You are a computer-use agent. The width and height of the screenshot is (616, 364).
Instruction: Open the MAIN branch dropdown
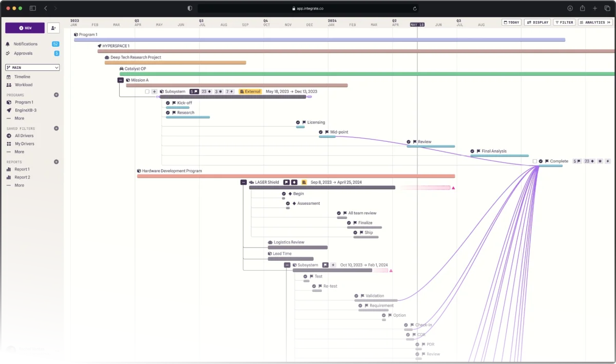pyautogui.click(x=32, y=67)
